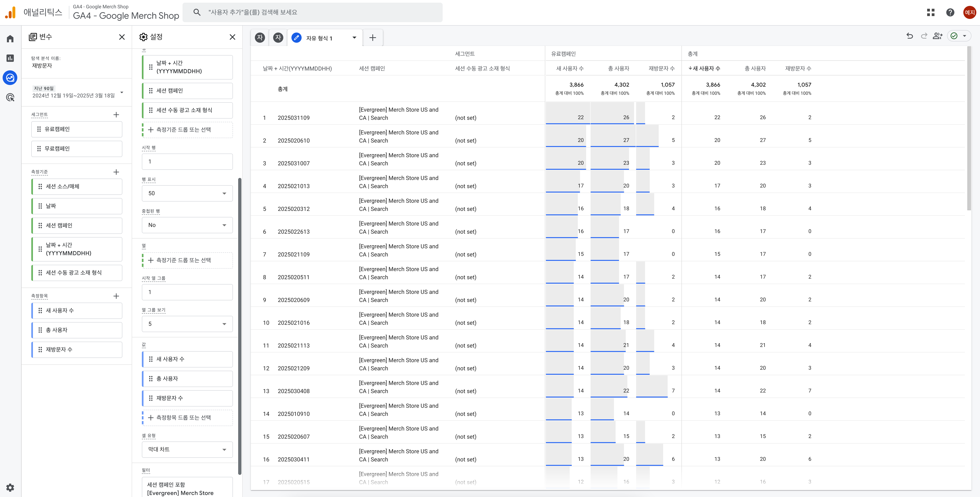Click the 세션 수동 광고 소재 형식 row chip
Viewport: 980px width, 497px height.
coord(187,110)
